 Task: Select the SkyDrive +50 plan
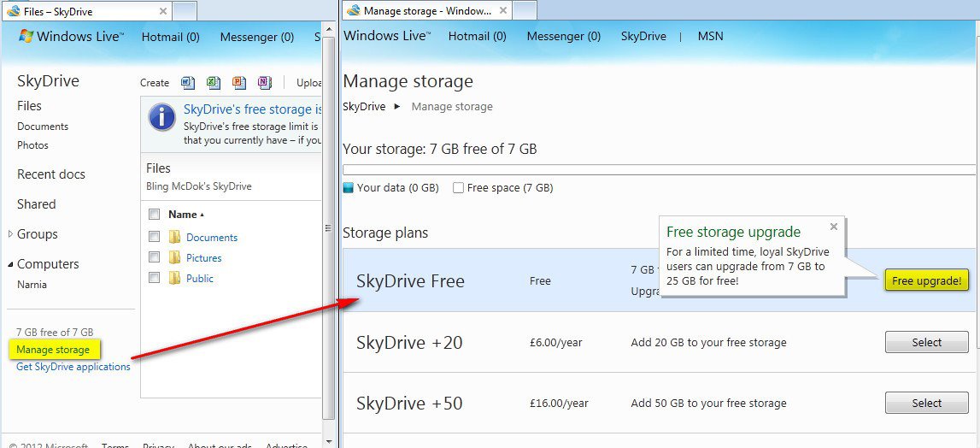927,403
